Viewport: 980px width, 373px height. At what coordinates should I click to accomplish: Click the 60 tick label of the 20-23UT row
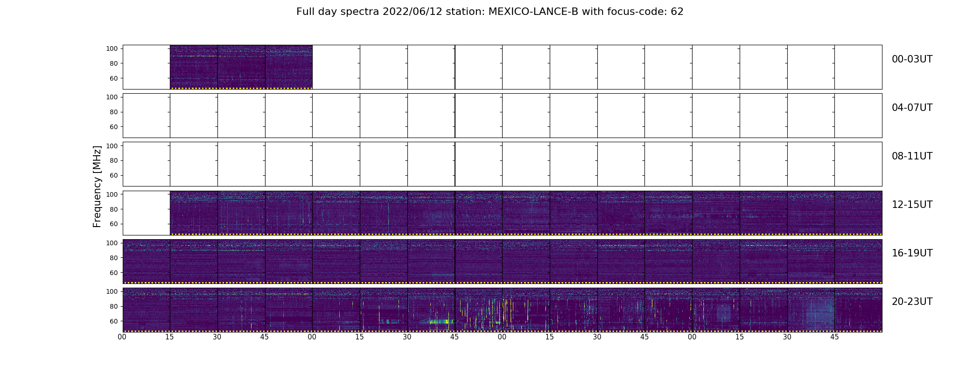click(x=114, y=321)
